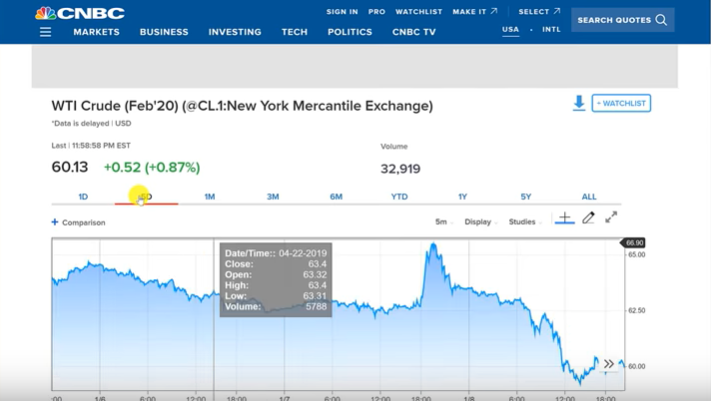Expand the Studies dropdown
The width and height of the screenshot is (711, 401).
click(x=523, y=222)
